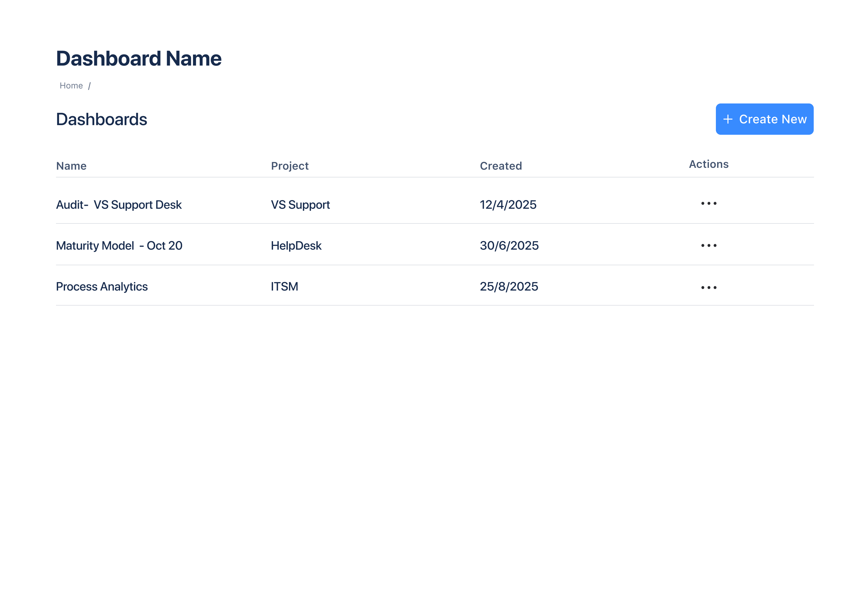Screen dimensions: 867x616
Task: Select the HelpDesk project cell
Action: click(x=296, y=246)
